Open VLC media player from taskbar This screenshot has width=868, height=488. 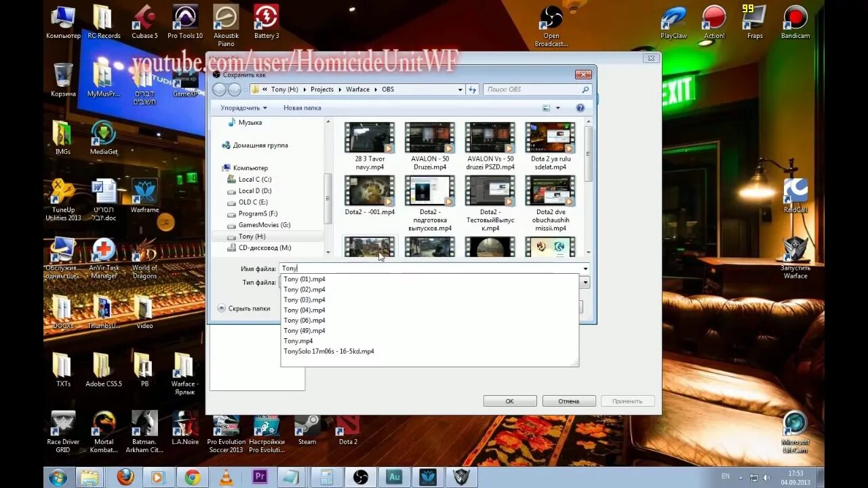(x=226, y=477)
